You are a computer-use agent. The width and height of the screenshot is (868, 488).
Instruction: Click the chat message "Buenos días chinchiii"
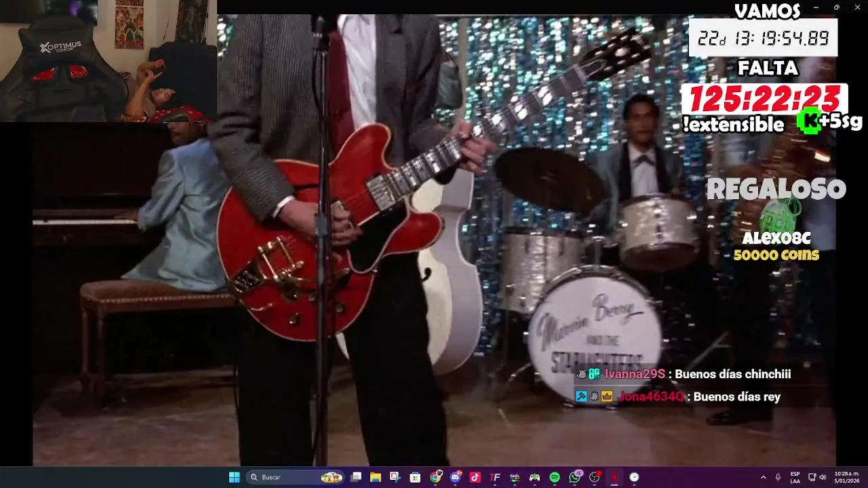pos(733,374)
